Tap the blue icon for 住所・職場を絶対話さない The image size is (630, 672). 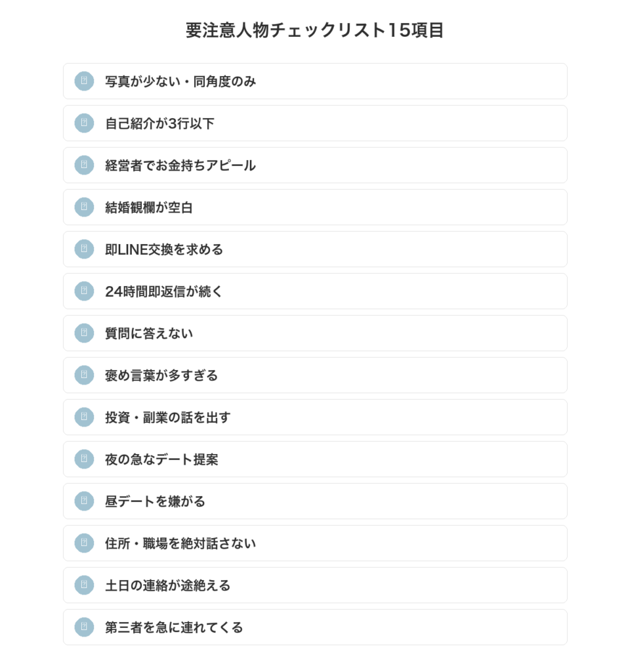point(84,543)
